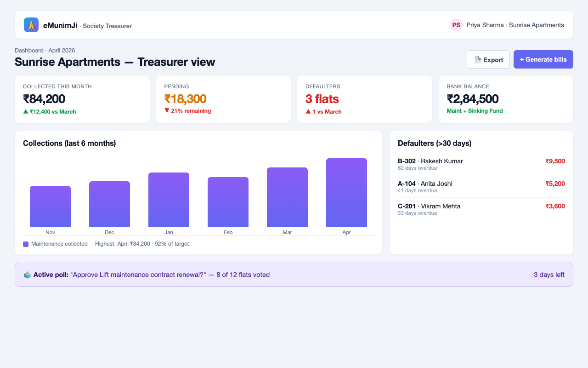Select defaulter row C-201 Vikram Mehta
This screenshot has width=588, height=368.
coord(481,209)
